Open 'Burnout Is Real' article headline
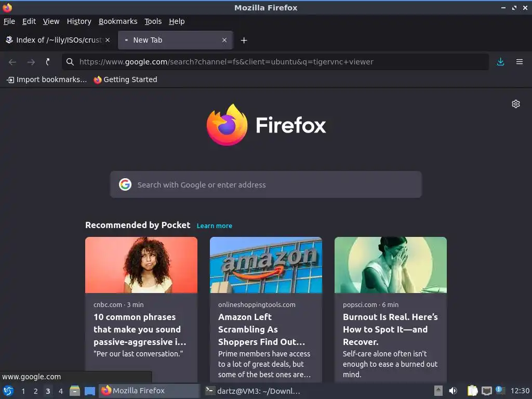 pos(390,329)
